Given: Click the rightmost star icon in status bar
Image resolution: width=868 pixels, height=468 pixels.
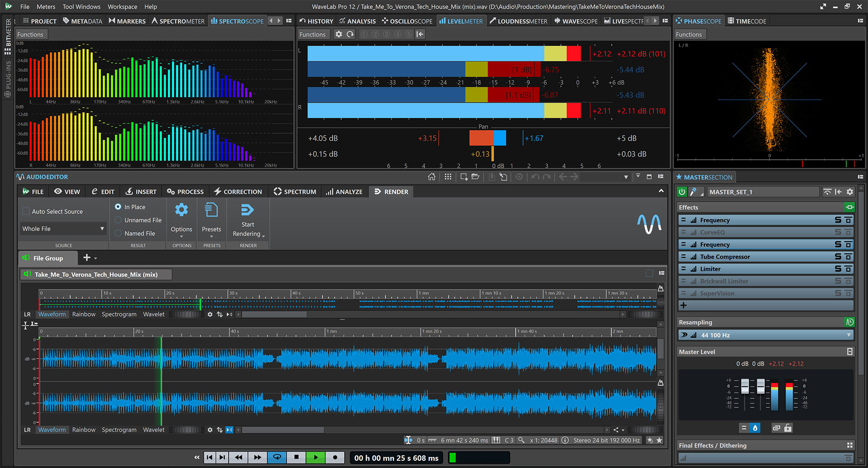Looking at the screenshot, I should pos(659,440).
